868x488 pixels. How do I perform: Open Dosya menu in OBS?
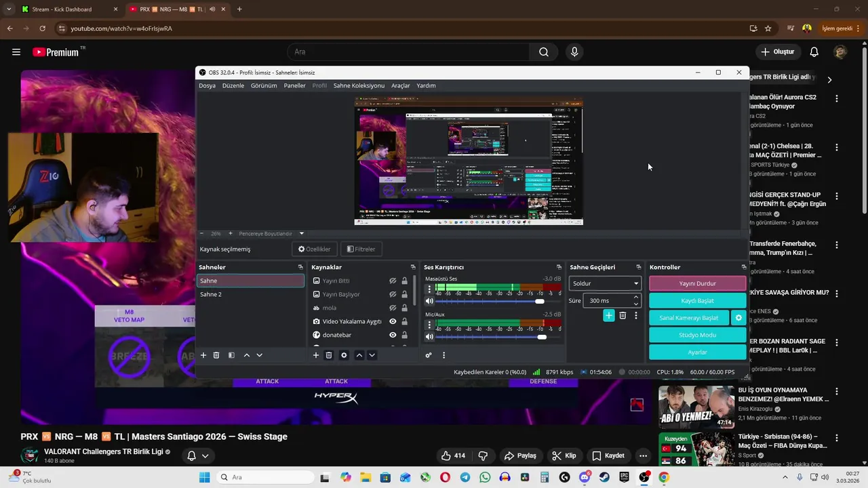[x=207, y=85]
